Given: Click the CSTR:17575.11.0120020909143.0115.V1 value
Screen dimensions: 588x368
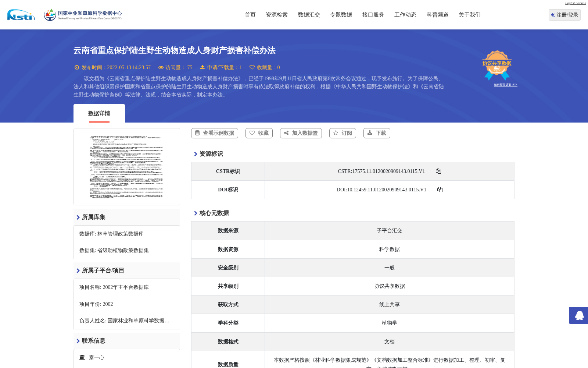Looking at the screenshot, I should click(381, 171).
